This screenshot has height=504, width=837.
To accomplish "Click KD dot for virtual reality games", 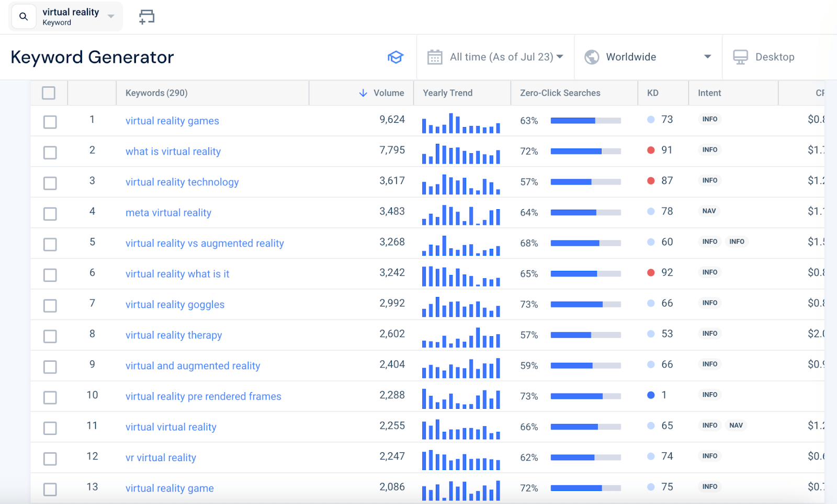I will pyautogui.click(x=651, y=120).
